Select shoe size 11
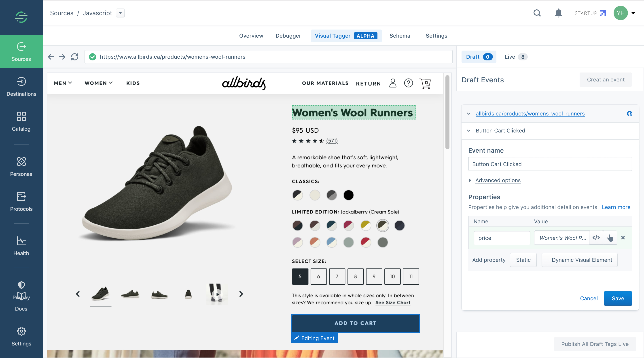Screen dimensions: 644x358 pyautogui.click(x=411, y=276)
